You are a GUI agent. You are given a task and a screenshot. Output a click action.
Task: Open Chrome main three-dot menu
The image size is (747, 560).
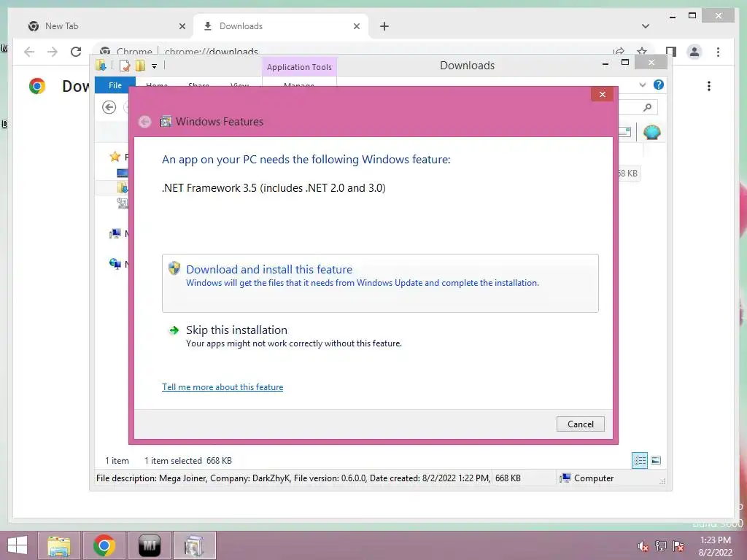tap(718, 52)
